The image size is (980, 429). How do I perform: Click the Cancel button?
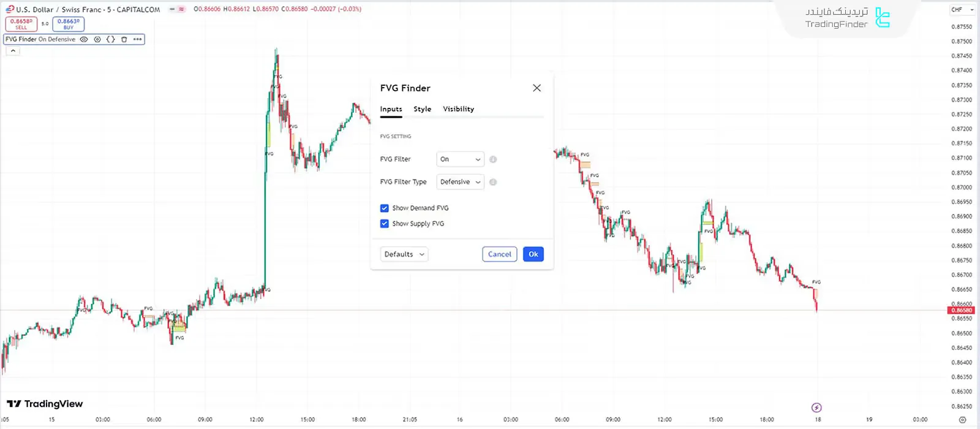(x=499, y=254)
